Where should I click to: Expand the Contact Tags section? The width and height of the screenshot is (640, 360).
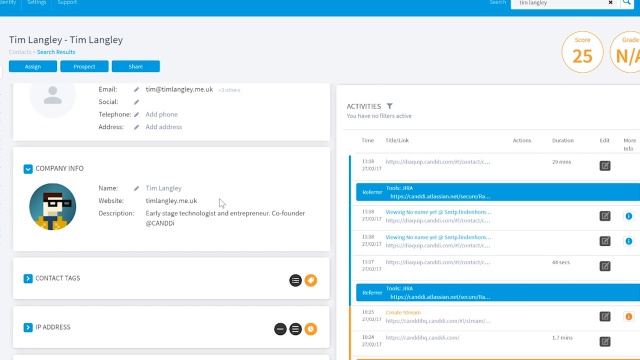tap(28, 278)
